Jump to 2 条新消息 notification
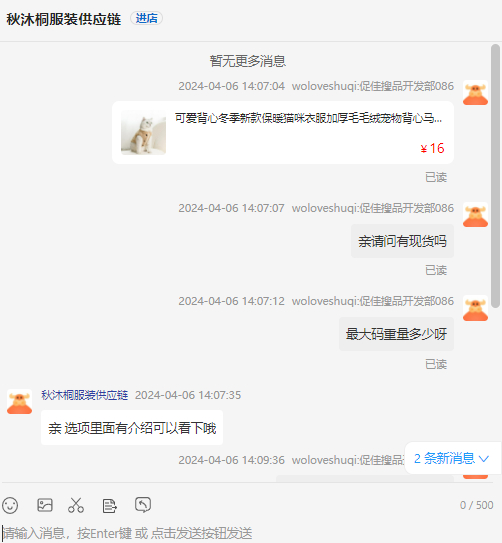Image resolution: width=502 pixels, height=543 pixels. coord(452,458)
